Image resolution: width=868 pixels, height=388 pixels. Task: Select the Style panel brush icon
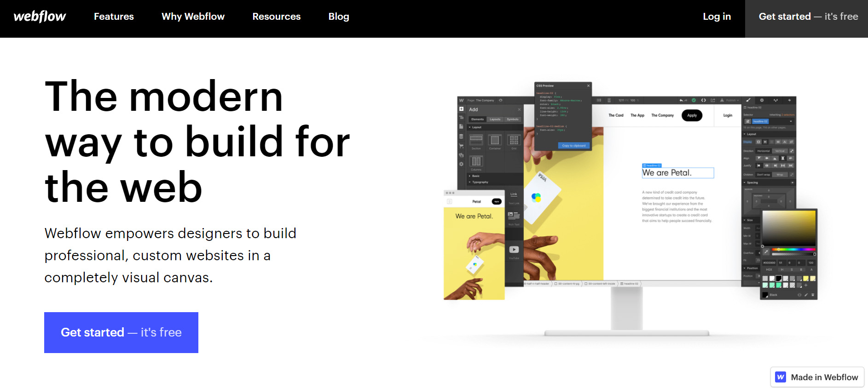[748, 100]
